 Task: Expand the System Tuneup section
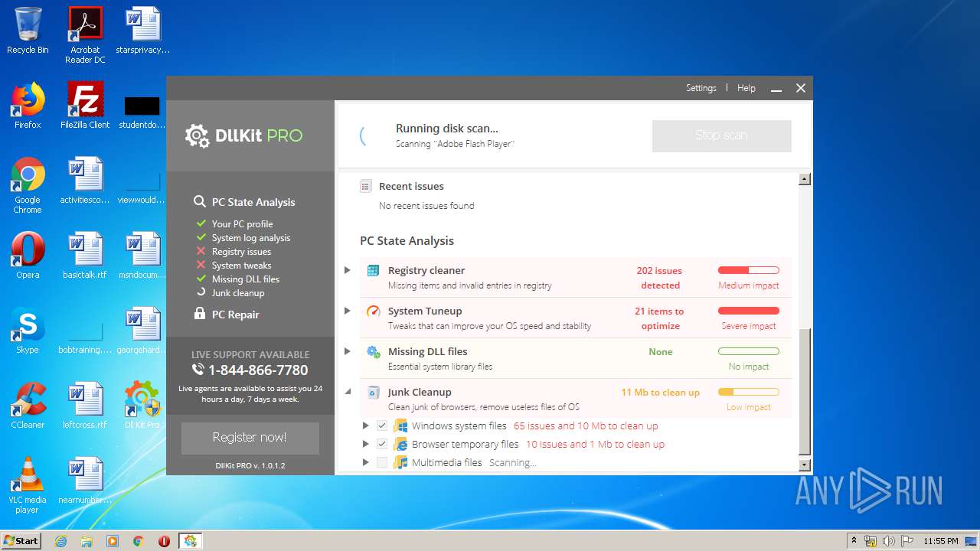[x=347, y=311]
